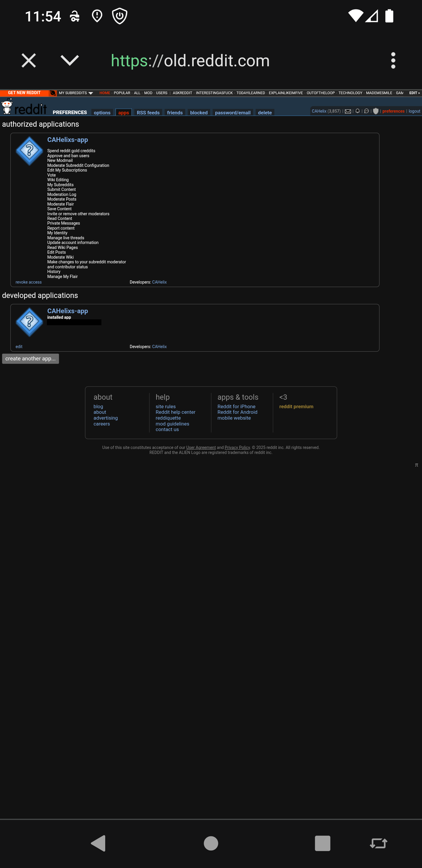Open the TECHNOLOGY subreddit link

350,93
